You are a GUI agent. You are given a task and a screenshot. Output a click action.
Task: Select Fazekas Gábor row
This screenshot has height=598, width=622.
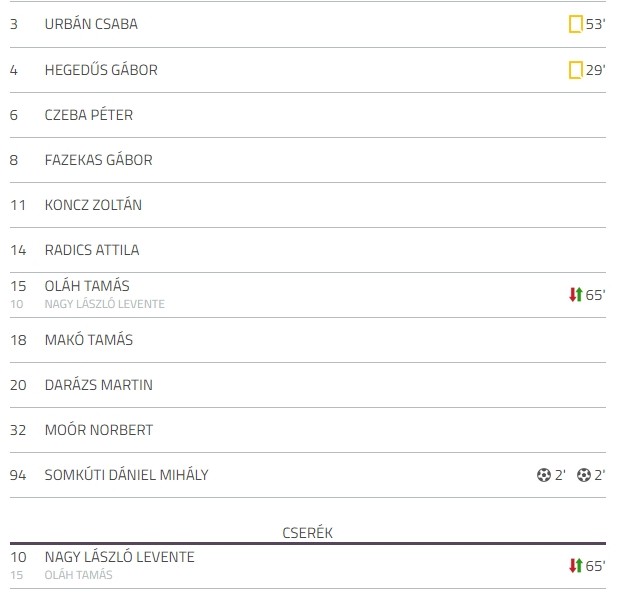pyautogui.click(x=308, y=160)
